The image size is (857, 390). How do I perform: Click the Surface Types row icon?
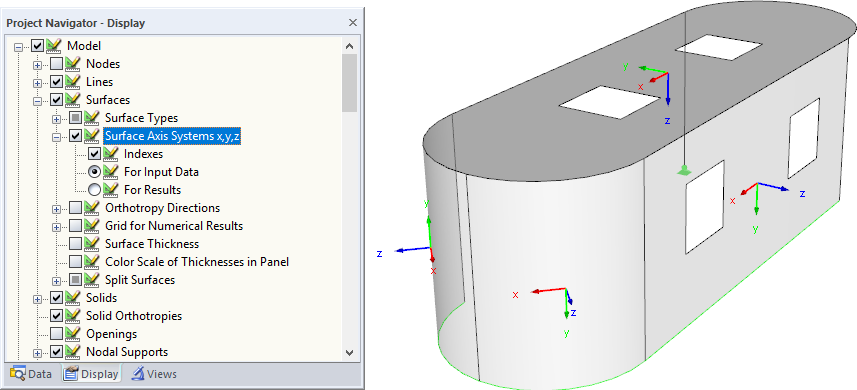coord(92,118)
